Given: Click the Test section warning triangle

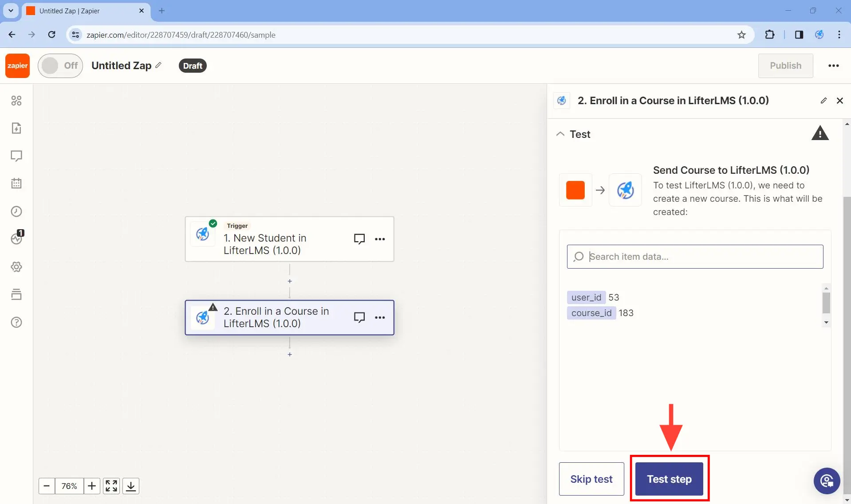Looking at the screenshot, I should [x=820, y=133].
